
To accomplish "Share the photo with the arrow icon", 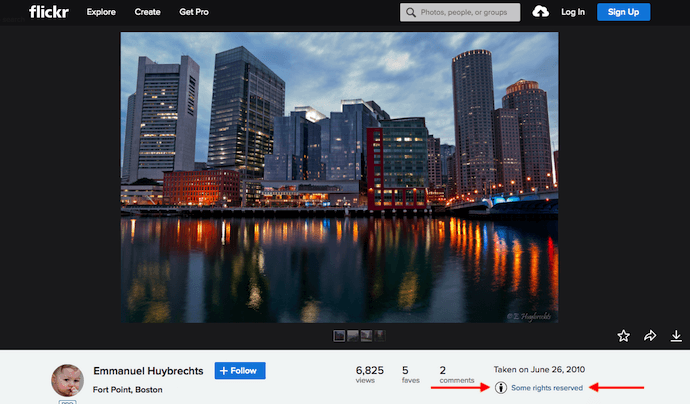I will coord(650,336).
